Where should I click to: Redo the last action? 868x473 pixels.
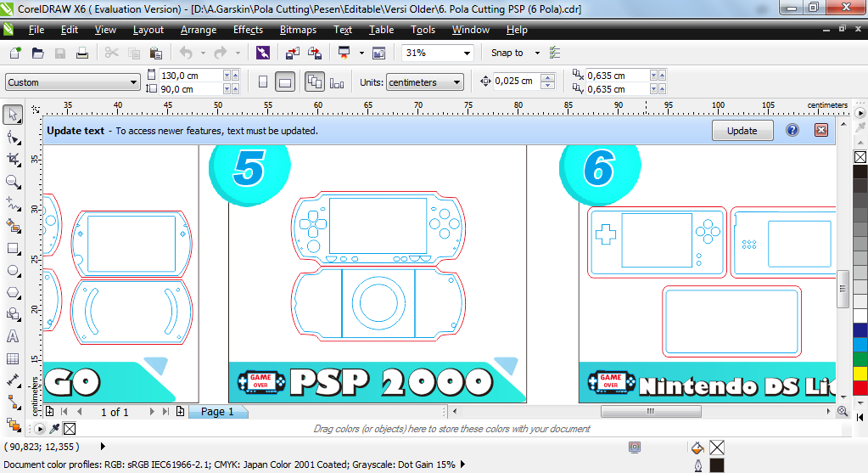coord(221,53)
